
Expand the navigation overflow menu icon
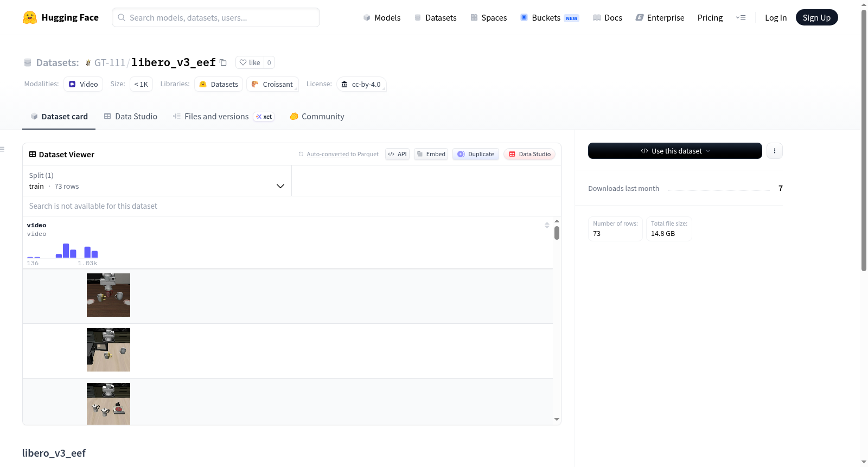(741, 17)
